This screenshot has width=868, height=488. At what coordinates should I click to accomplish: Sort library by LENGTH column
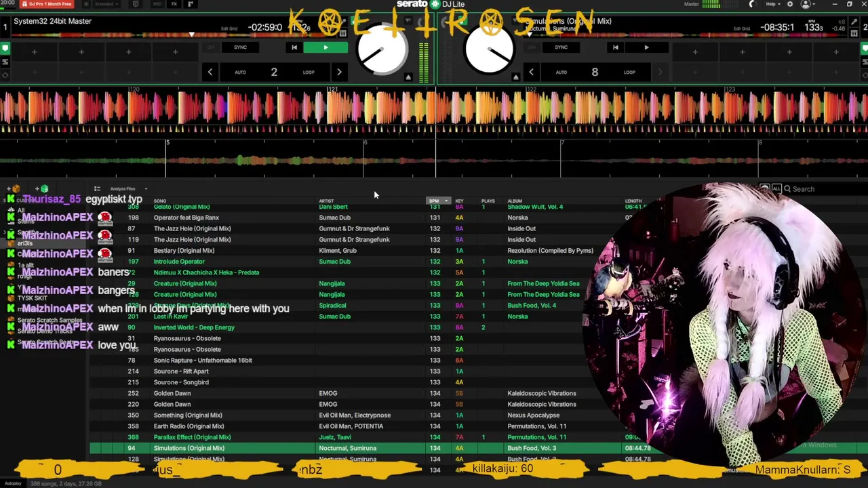633,201
